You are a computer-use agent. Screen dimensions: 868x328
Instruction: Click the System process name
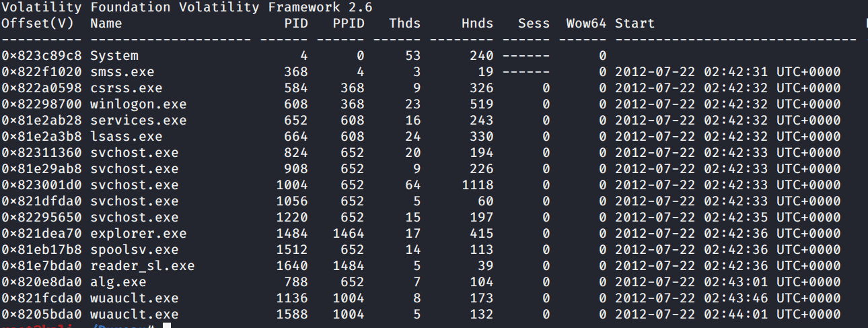point(114,56)
